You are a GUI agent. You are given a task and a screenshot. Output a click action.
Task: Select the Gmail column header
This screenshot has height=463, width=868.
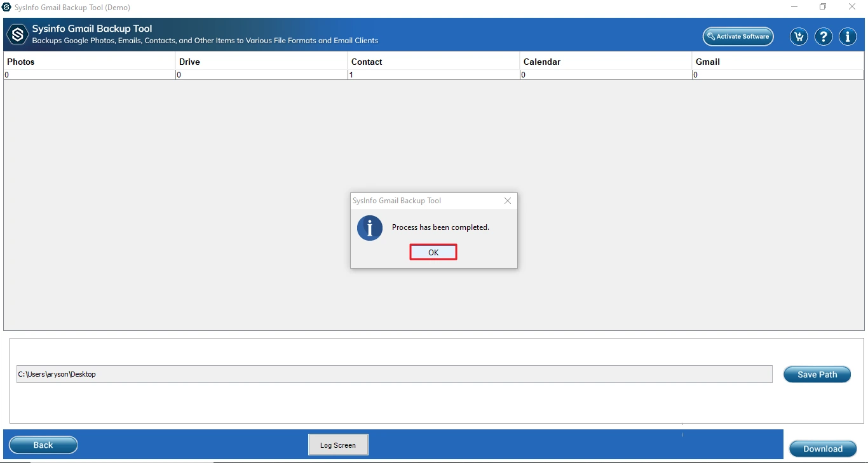[777, 62]
